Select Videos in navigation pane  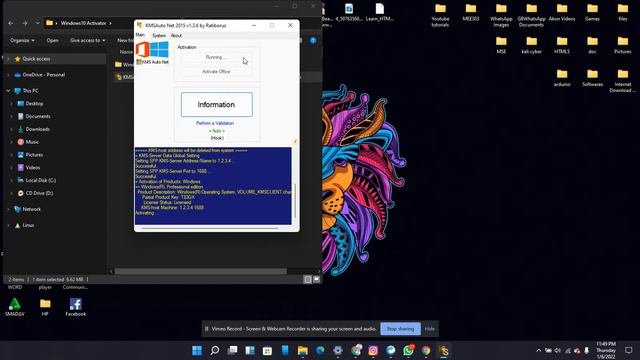pyautogui.click(x=33, y=167)
